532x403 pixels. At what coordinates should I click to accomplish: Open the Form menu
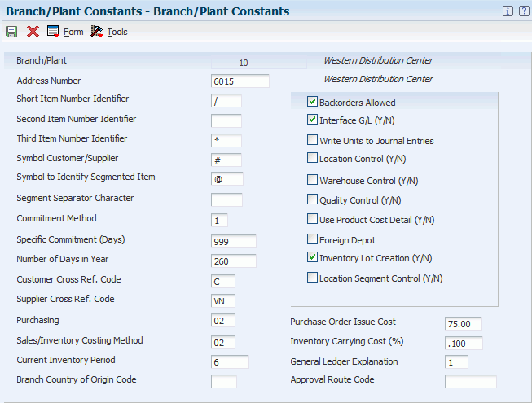73,32
